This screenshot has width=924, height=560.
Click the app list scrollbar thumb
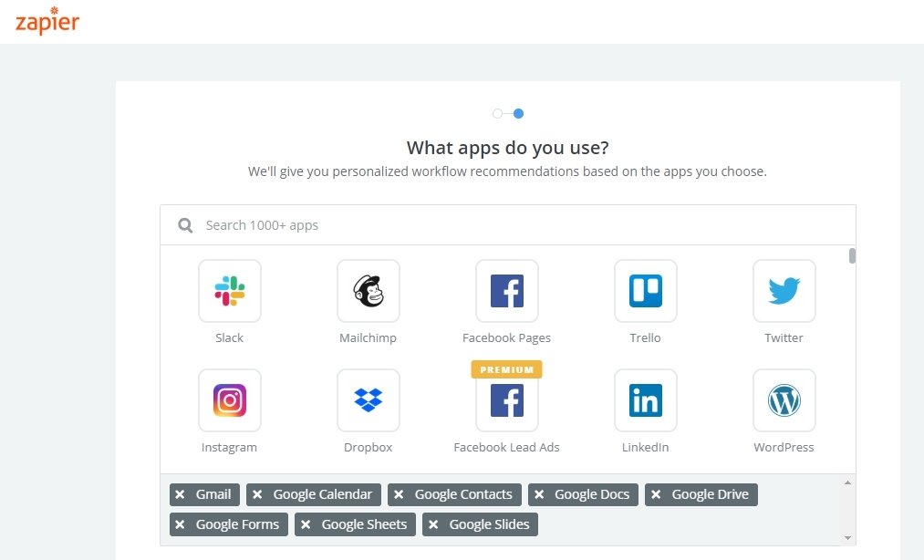tap(852, 255)
